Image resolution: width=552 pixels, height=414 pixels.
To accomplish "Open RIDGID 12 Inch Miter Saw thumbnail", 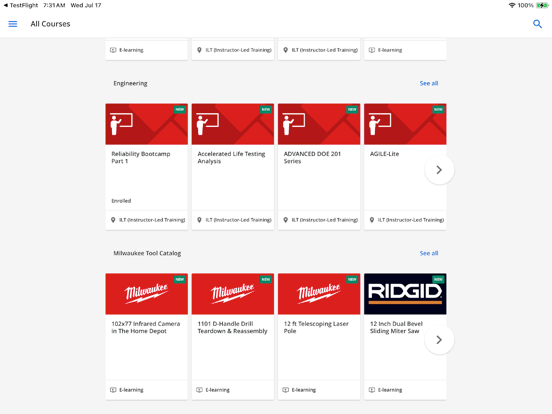I will coord(405,294).
